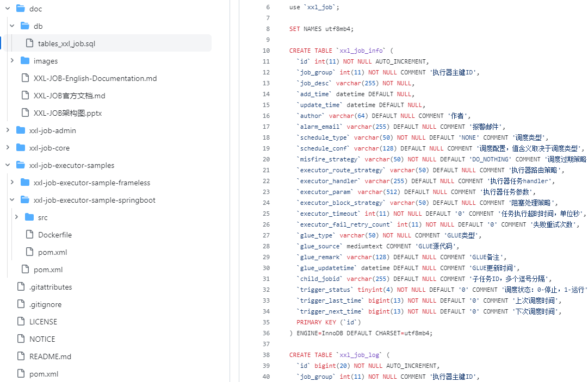Collapse the xxl-job-executor-sample-springboot chevron
Screen dimensions: 588x382
point(12,200)
